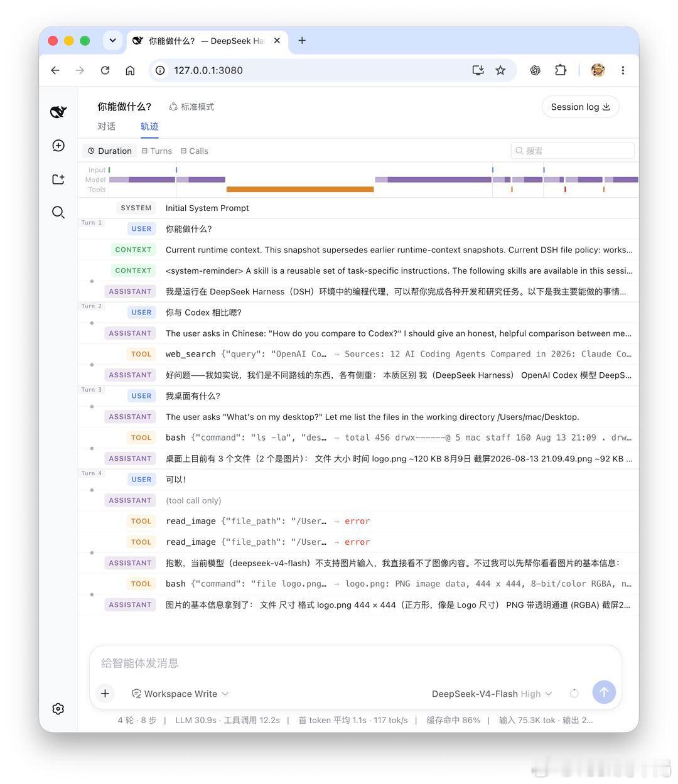This screenshot has height=784, width=678.
Task: Open the browser profile avatar
Action: click(x=598, y=70)
